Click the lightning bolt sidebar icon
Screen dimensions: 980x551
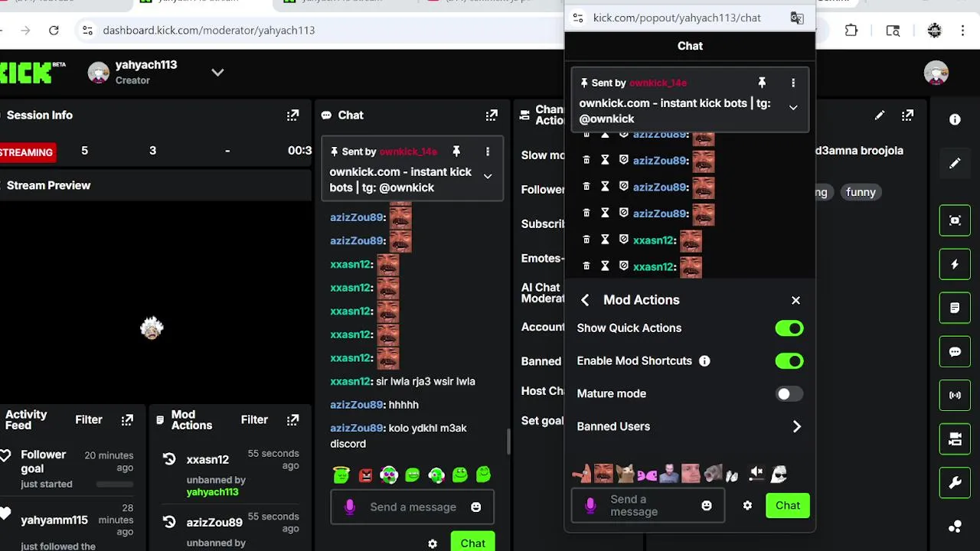[955, 264]
